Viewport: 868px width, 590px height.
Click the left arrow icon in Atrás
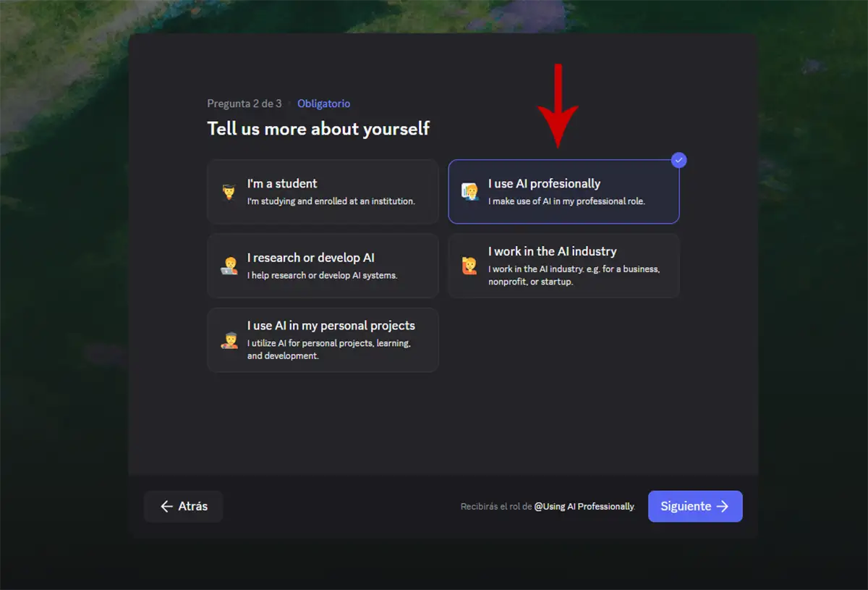click(166, 507)
